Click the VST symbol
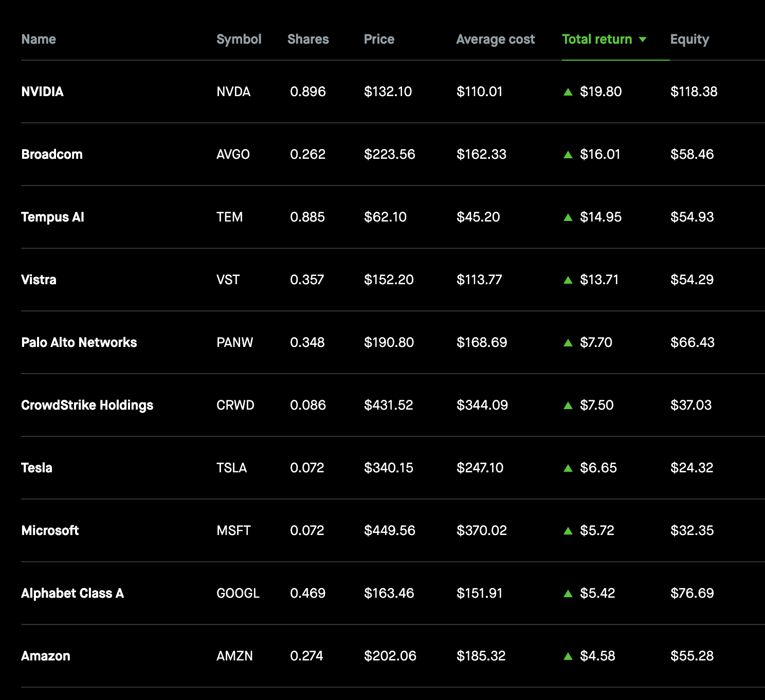The image size is (765, 700). click(x=228, y=280)
